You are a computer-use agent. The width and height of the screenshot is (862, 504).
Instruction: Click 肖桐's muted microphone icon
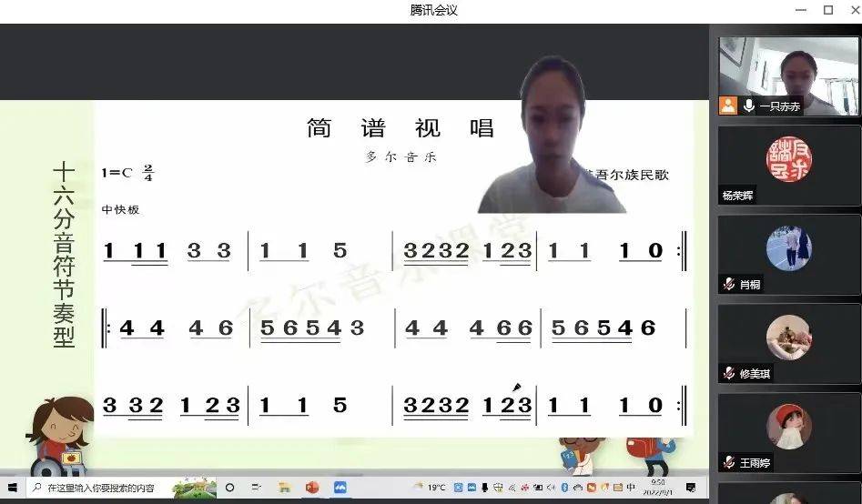[728, 284]
